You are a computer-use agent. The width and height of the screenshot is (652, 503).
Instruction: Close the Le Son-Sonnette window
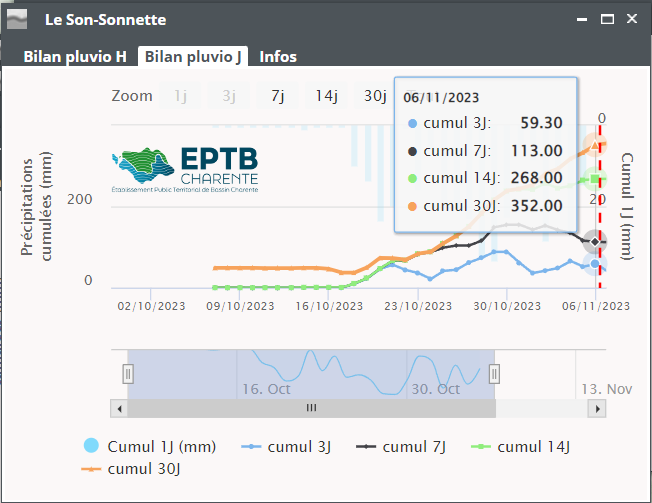(x=632, y=19)
